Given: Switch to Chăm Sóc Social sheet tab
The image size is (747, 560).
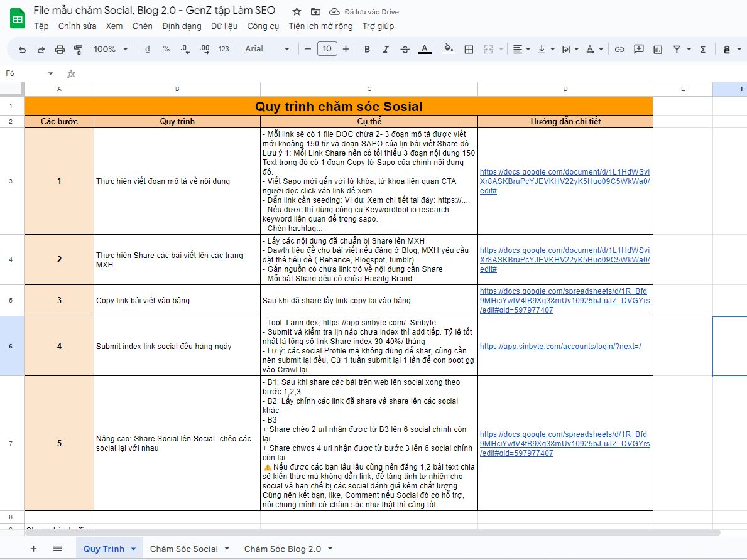Looking at the screenshot, I should 184,549.
